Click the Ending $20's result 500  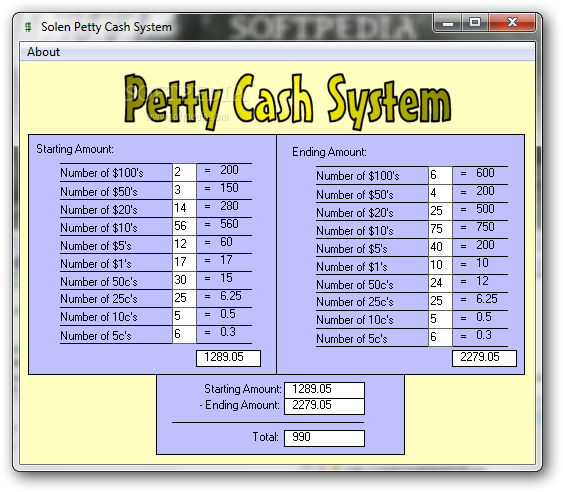tap(485, 209)
